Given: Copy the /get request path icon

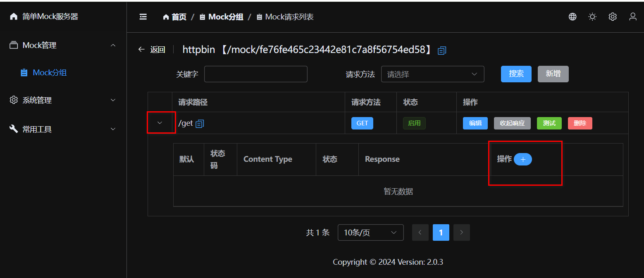Looking at the screenshot, I should tap(200, 123).
